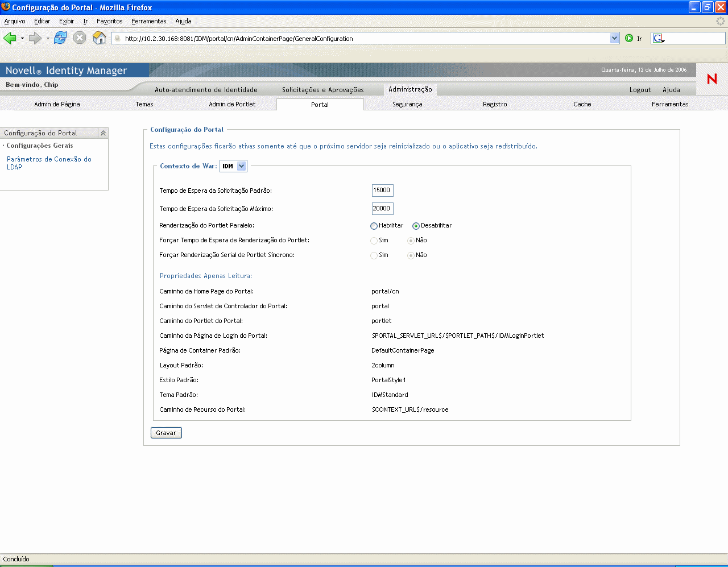728x567 pixels.
Task: Select the Desabilitar radio button
Action: click(416, 226)
